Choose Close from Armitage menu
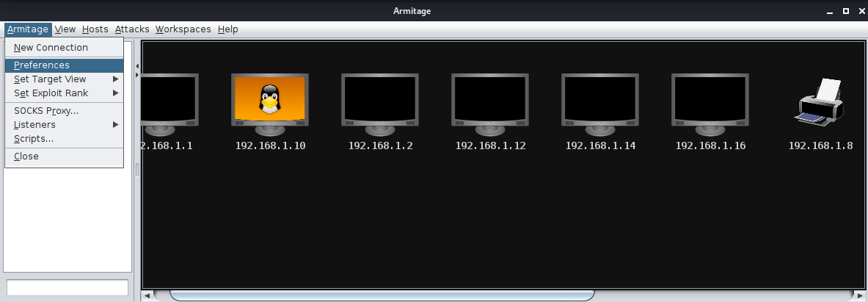868x302 pixels. point(65,157)
